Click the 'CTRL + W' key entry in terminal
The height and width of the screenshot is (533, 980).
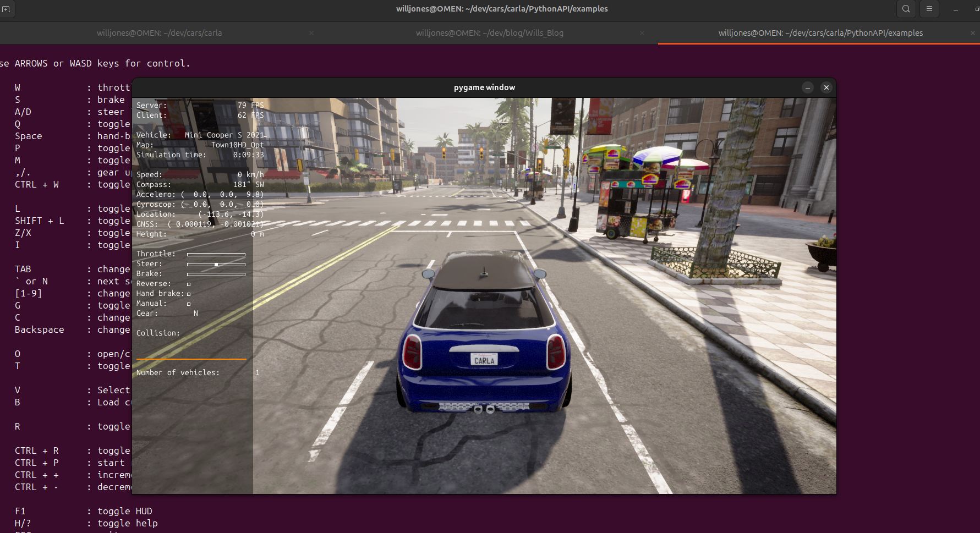click(x=37, y=184)
